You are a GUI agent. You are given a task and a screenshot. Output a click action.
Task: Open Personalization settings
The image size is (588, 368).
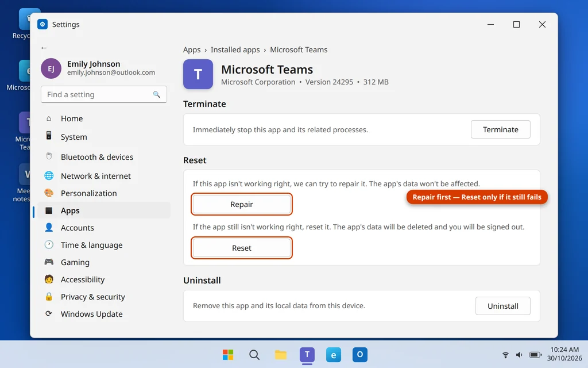click(x=103, y=193)
